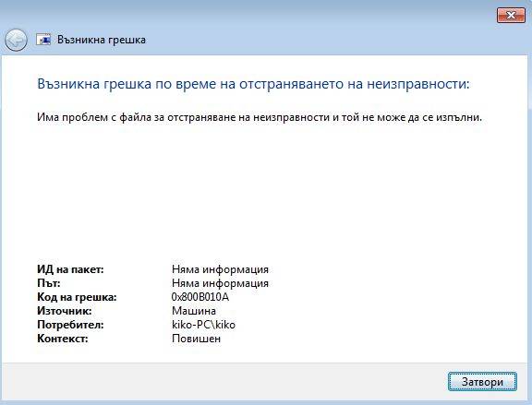Click the Контекст label
The height and width of the screenshot is (405, 532).
point(63,339)
